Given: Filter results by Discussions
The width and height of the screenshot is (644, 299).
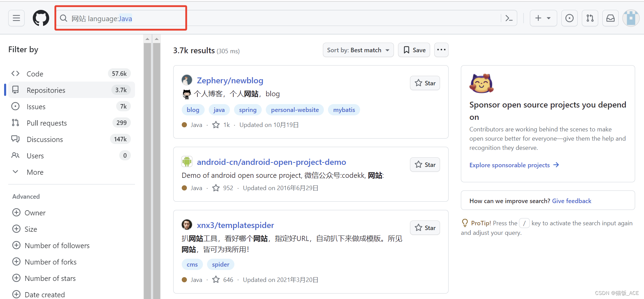Looking at the screenshot, I should (x=71, y=139).
